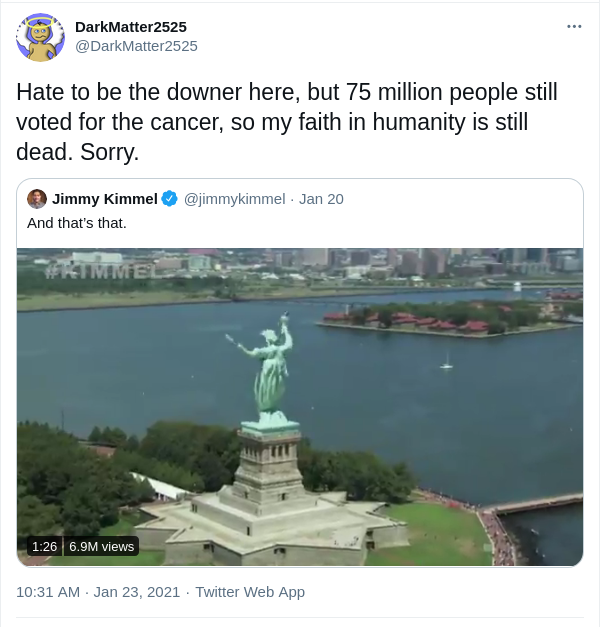This screenshot has width=600, height=627.
Task: Click Jimmy Kimmel's small profile picture
Action: click(x=37, y=199)
